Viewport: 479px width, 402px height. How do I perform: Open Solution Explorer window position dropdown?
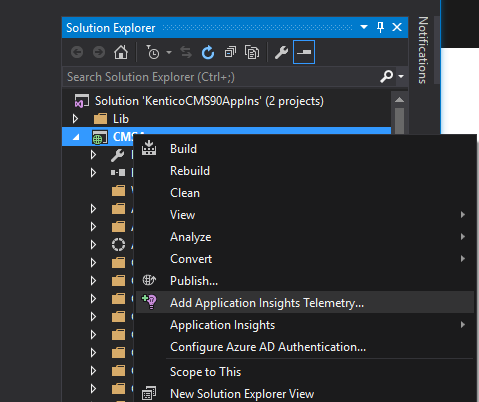(x=364, y=27)
